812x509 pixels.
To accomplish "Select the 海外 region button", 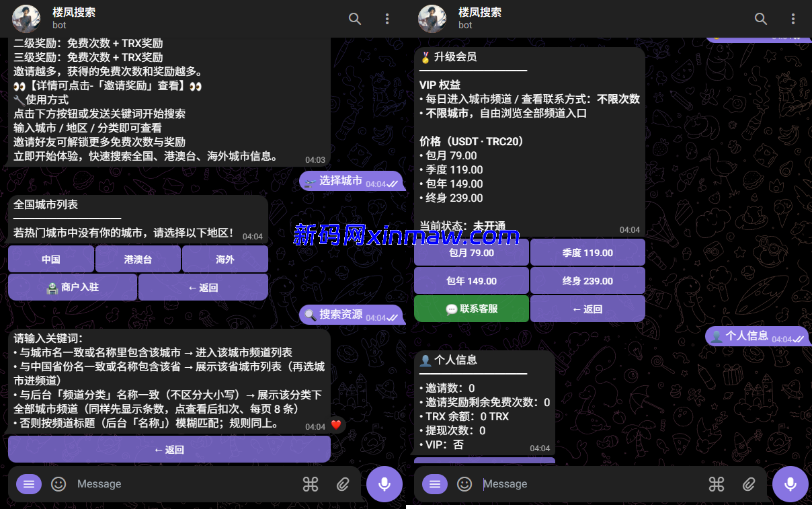I will tap(225, 259).
